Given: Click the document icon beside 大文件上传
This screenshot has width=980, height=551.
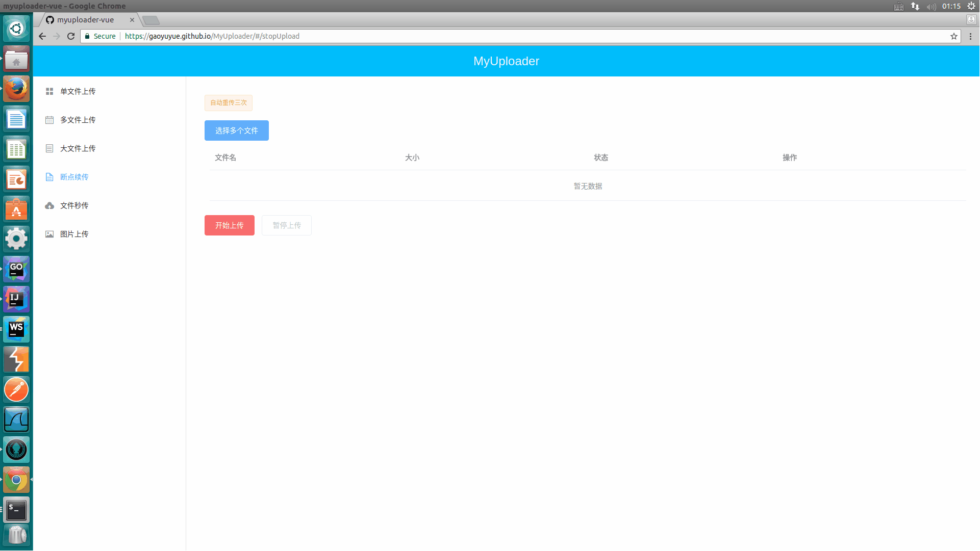Looking at the screenshot, I should [x=49, y=148].
